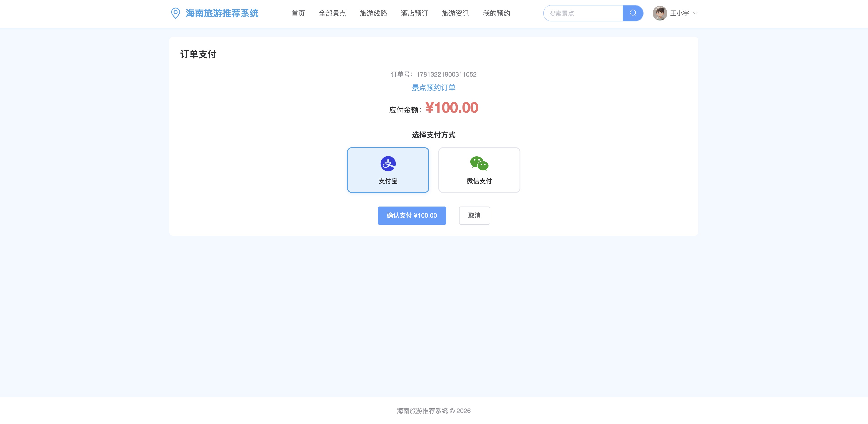Go to 首页 in navigation

298,13
